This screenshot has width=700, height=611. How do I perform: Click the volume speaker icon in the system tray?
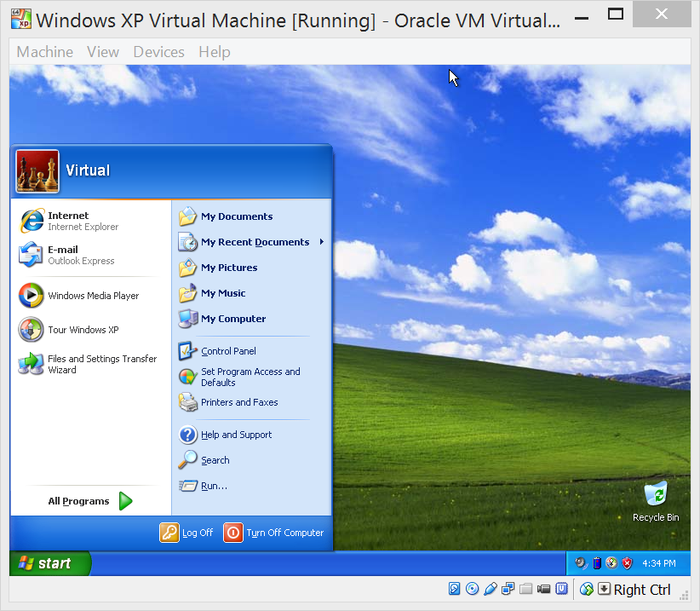[579, 563]
